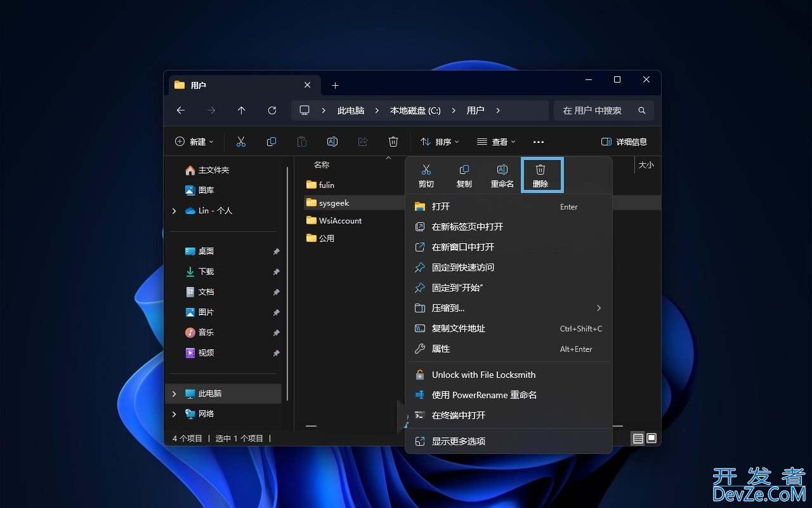Add a new tab with plus button
The width and height of the screenshot is (812, 508).
pyautogui.click(x=336, y=85)
